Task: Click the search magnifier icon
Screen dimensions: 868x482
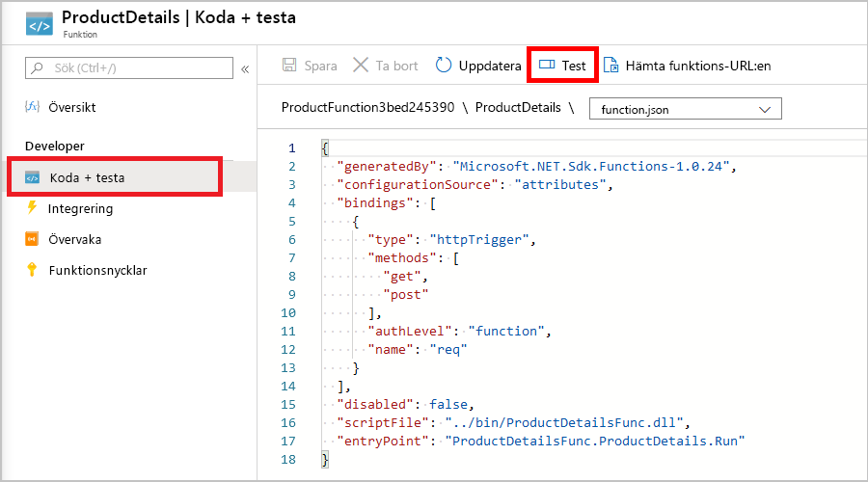Action: 37,68
